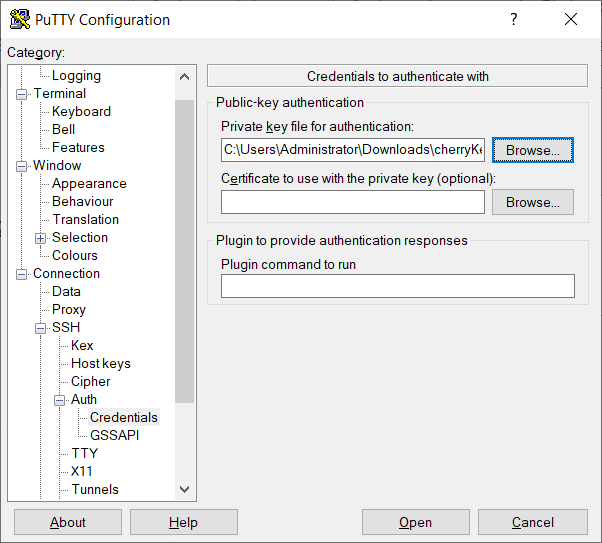The image size is (602, 543).
Task: Click the Help button
Action: (184, 522)
